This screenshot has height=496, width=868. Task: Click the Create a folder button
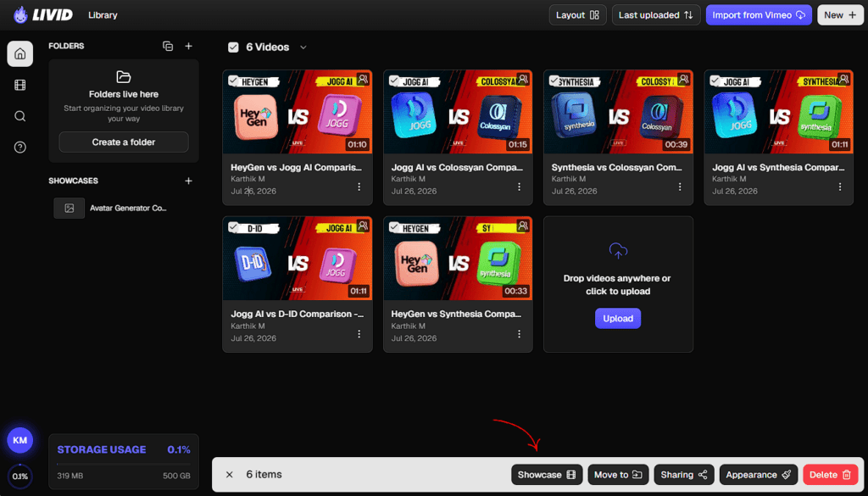[x=124, y=142]
